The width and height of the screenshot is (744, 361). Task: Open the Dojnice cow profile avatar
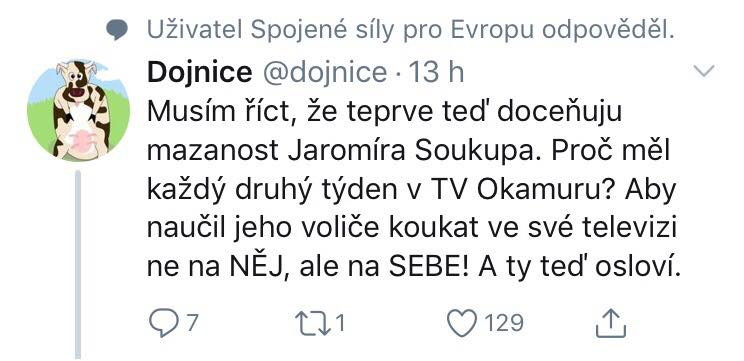pos(79,111)
